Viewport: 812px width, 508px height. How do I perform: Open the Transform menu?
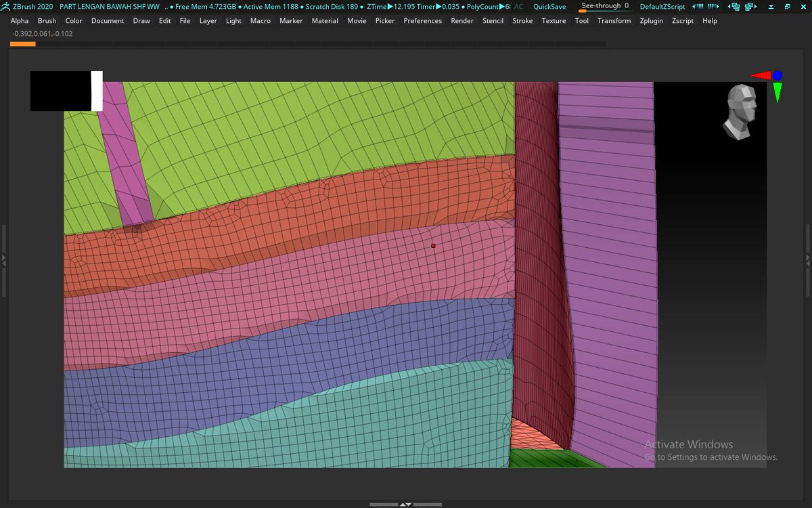tap(614, 21)
